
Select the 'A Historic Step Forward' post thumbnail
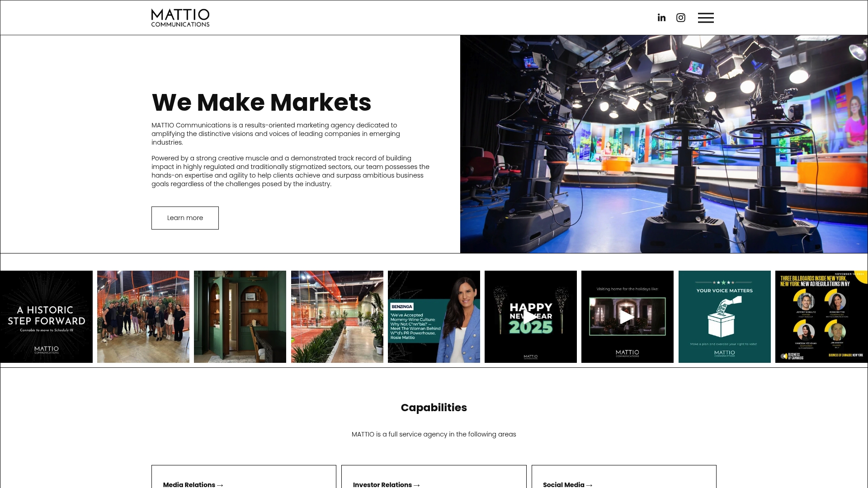[45, 316]
